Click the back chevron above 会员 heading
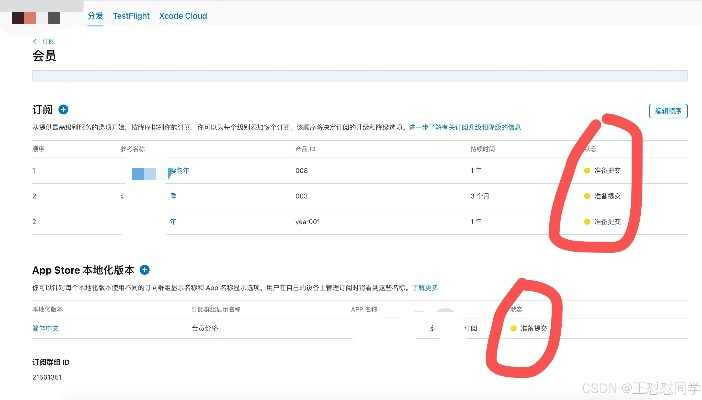This screenshot has height=400, width=702. coord(37,42)
